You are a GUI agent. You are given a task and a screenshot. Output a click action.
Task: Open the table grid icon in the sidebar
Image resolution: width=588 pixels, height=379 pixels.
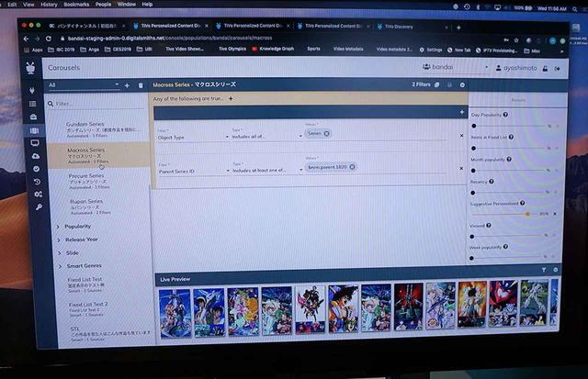pyautogui.click(x=33, y=104)
